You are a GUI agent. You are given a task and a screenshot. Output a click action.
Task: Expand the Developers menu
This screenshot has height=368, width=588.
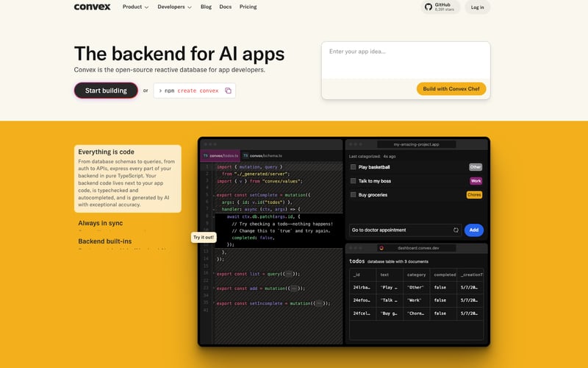(174, 7)
